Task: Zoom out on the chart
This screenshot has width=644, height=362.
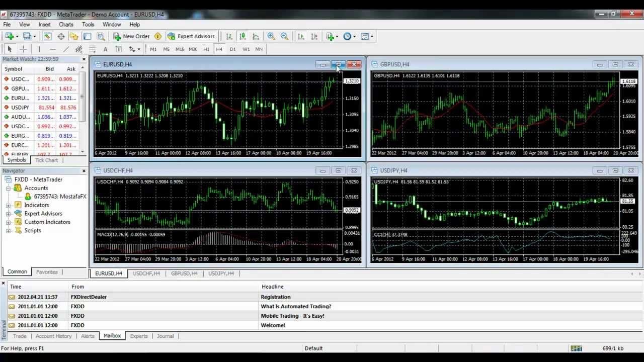Action: pos(284,36)
